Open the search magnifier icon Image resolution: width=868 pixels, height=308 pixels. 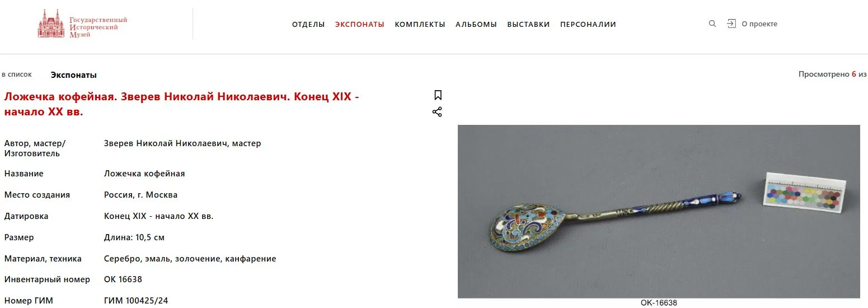click(712, 24)
